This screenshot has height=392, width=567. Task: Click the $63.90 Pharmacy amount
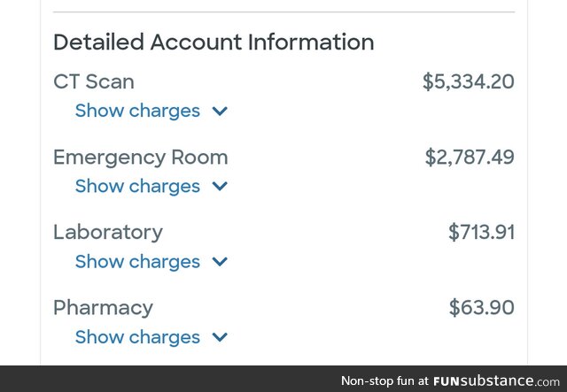pyautogui.click(x=481, y=307)
